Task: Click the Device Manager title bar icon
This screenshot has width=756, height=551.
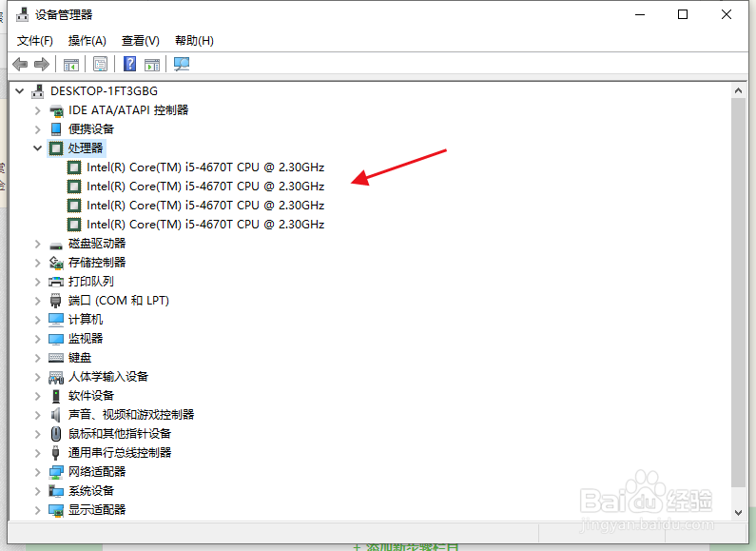Action: pyautogui.click(x=22, y=14)
